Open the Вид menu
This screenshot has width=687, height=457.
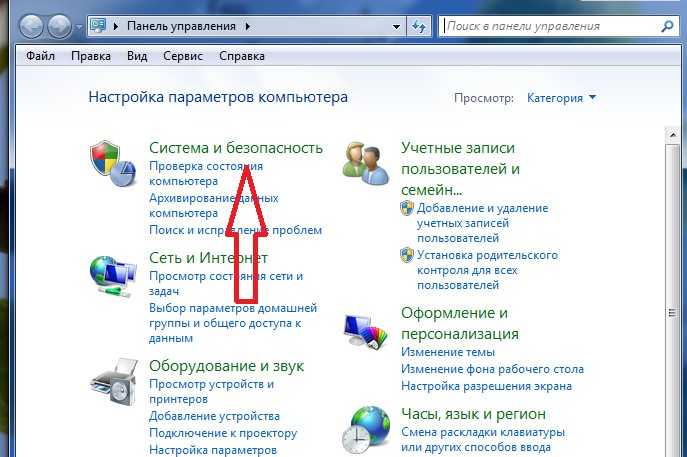(137, 56)
